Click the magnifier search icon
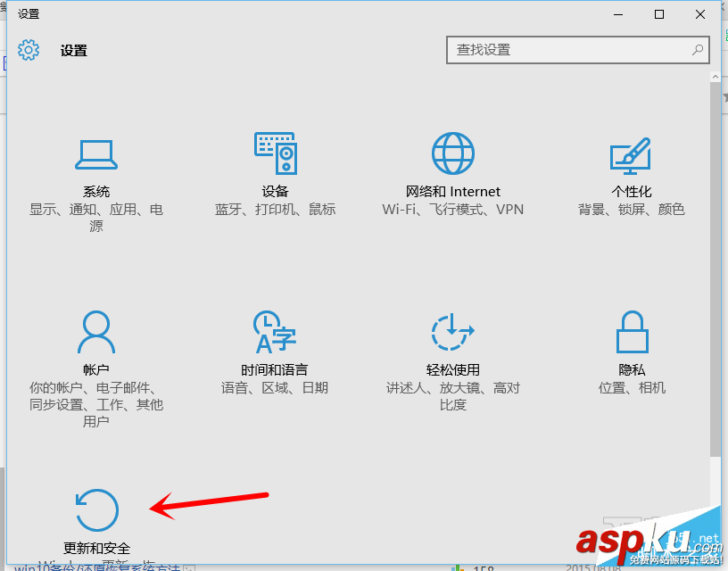 point(698,50)
